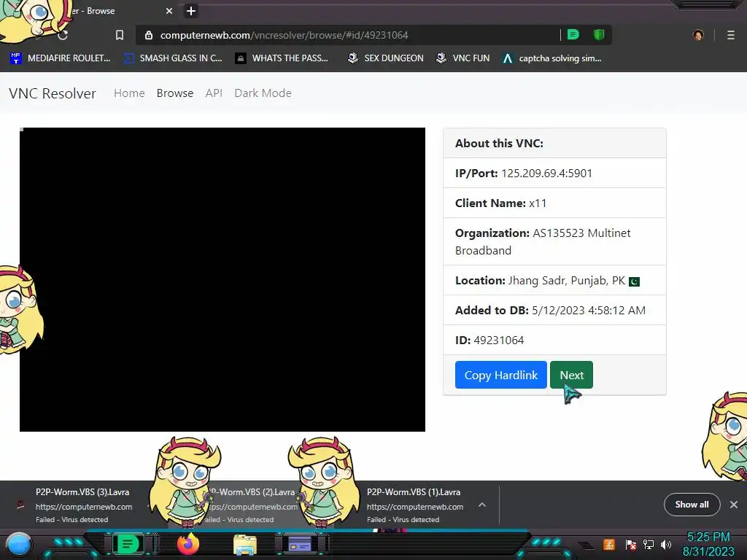The image size is (747, 560).
Task: Expand options arrow for P2P-Worm.VBS (1).Lavra
Action: click(x=482, y=505)
